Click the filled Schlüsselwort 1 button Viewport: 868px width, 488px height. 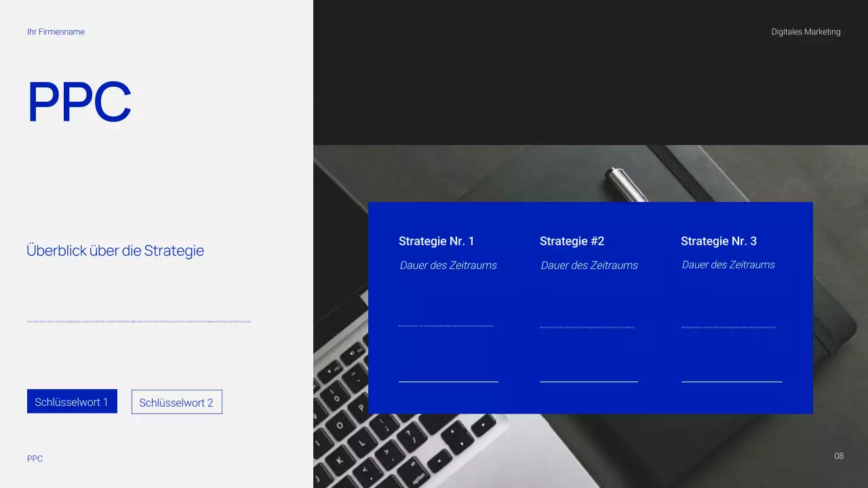pos(72,401)
